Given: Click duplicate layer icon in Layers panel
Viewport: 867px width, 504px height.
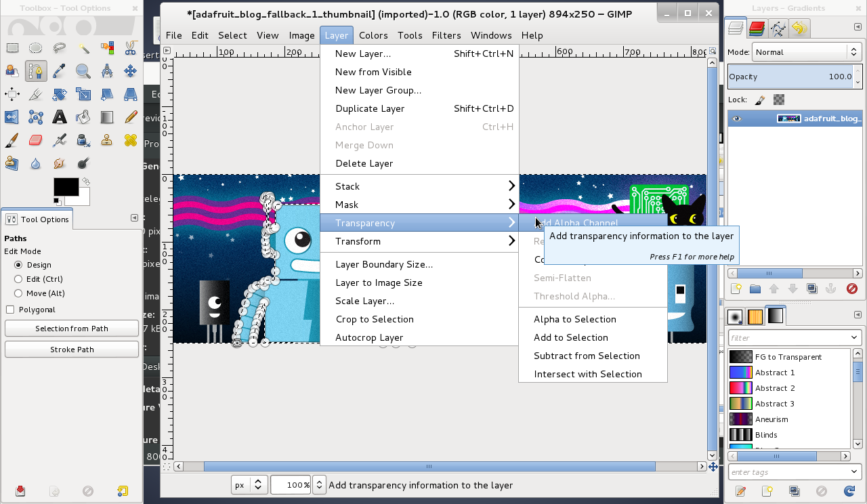Looking at the screenshot, I should [812, 289].
